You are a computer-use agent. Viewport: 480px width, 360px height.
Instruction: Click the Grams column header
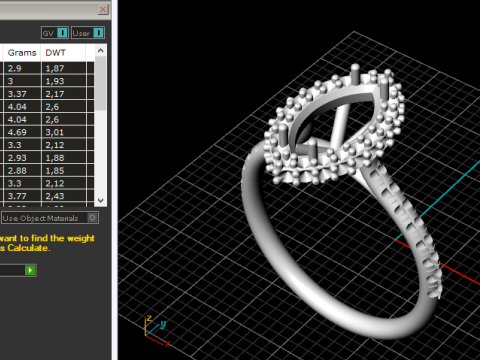pyautogui.click(x=22, y=53)
